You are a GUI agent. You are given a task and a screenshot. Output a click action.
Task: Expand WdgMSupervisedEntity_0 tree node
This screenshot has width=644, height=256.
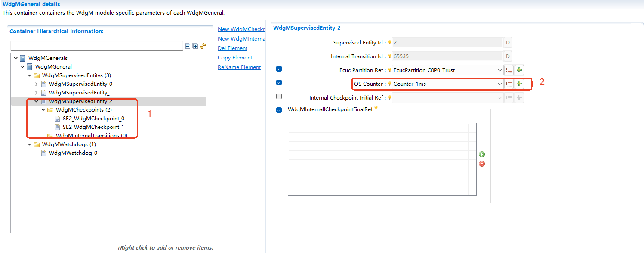[x=37, y=84]
